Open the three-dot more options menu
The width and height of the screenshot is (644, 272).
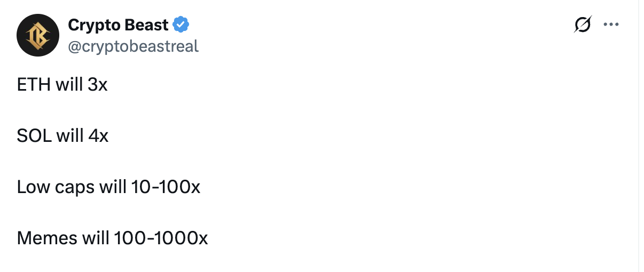click(610, 25)
